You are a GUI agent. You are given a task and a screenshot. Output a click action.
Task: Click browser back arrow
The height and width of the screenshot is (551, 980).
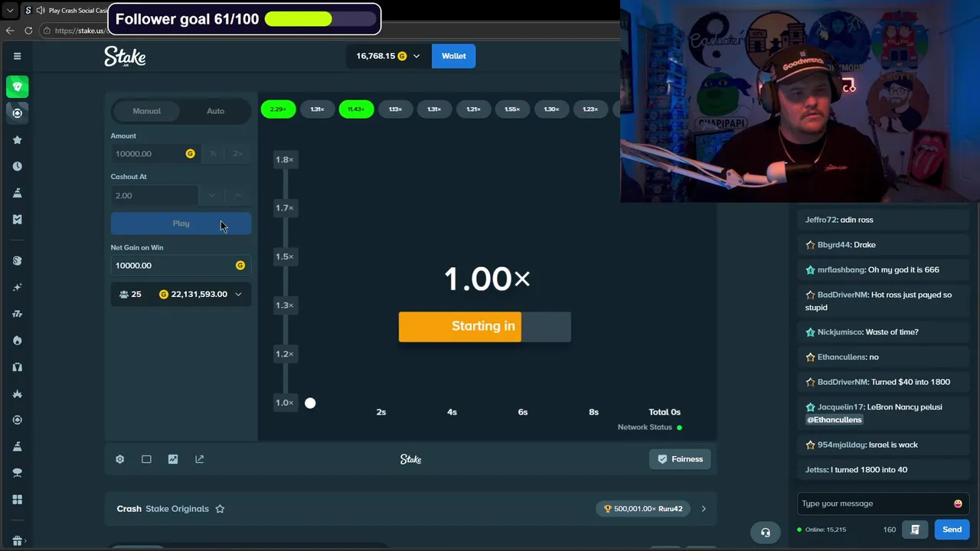[10, 31]
